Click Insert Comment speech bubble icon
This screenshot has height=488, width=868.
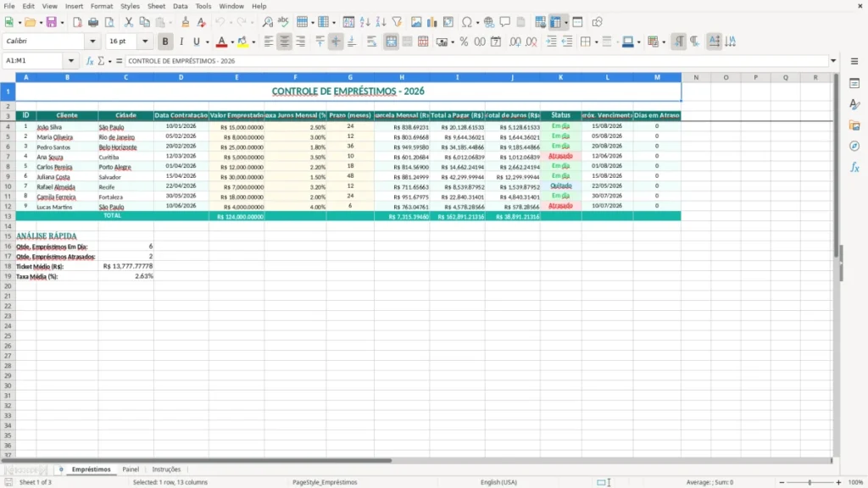point(505,22)
